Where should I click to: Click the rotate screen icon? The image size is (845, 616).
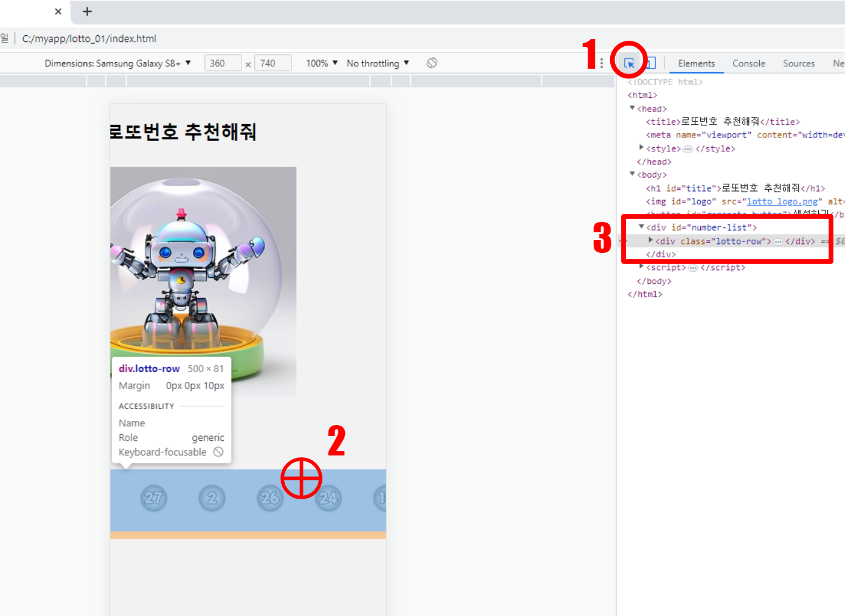click(x=432, y=63)
